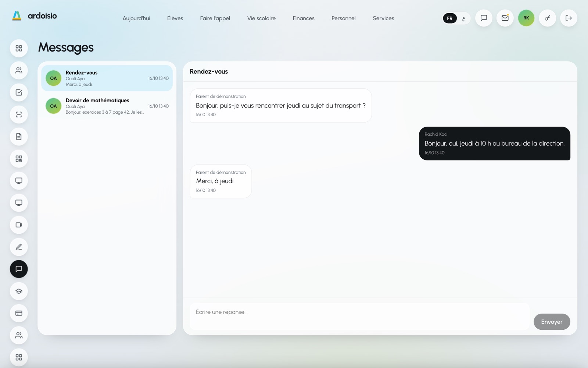Click the key icon in top bar
The image size is (588, 368).
(547, 18)
